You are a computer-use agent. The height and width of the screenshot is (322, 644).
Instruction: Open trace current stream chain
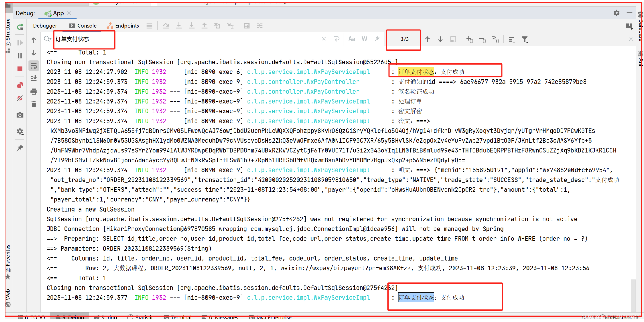[260, 26]
